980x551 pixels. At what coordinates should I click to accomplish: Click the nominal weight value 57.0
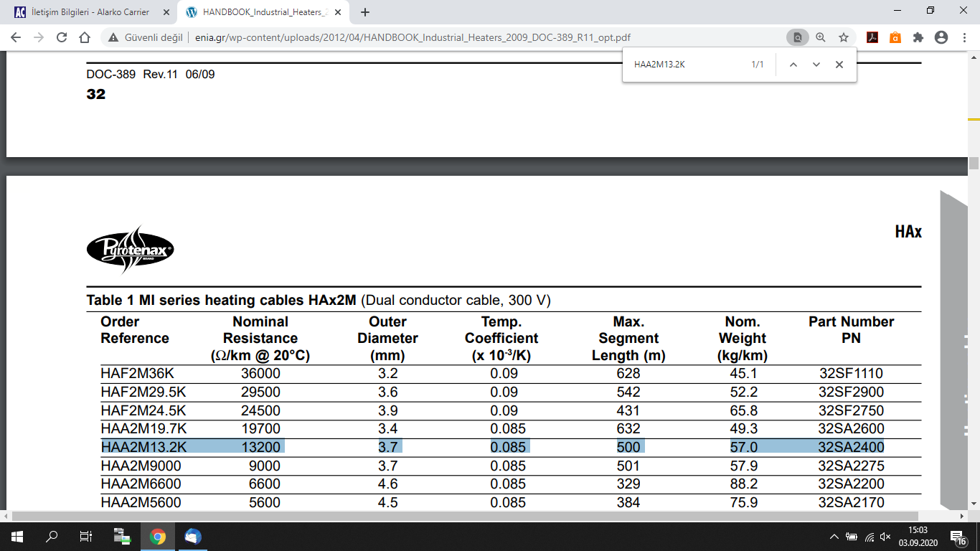743,448
